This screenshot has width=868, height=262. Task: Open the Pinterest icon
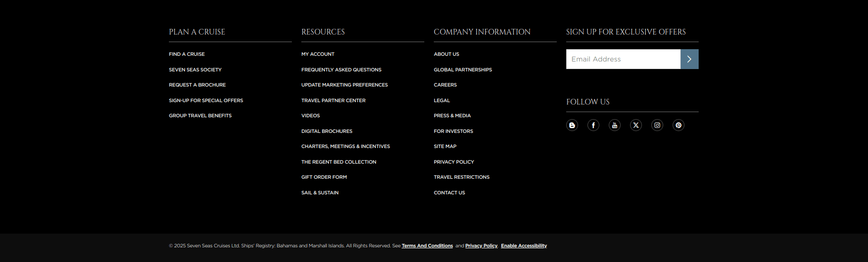pyautogui.click(x=678, y=125)
